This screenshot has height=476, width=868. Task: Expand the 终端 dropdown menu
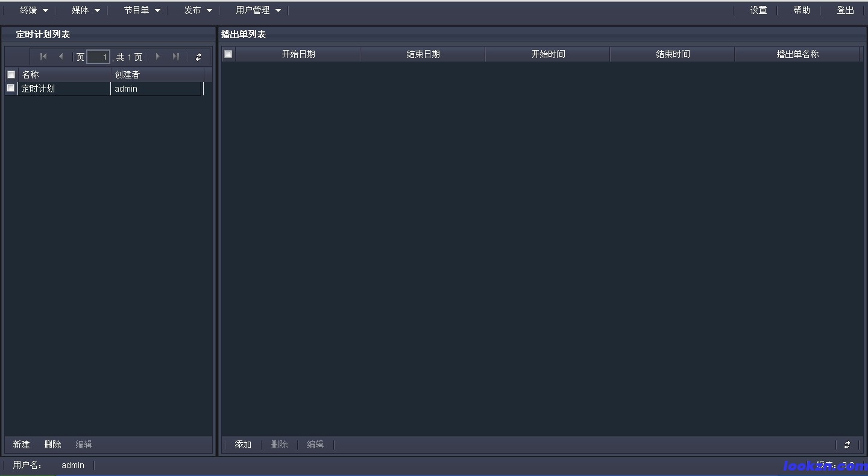[34, 10]
